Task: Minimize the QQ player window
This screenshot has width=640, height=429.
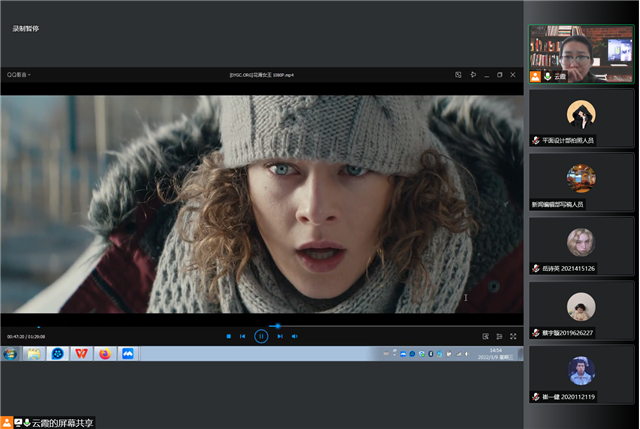Action: [x=487, y=75]
